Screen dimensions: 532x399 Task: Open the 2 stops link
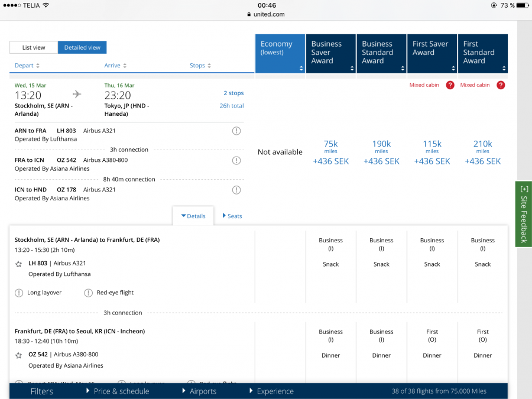[233, 93]
